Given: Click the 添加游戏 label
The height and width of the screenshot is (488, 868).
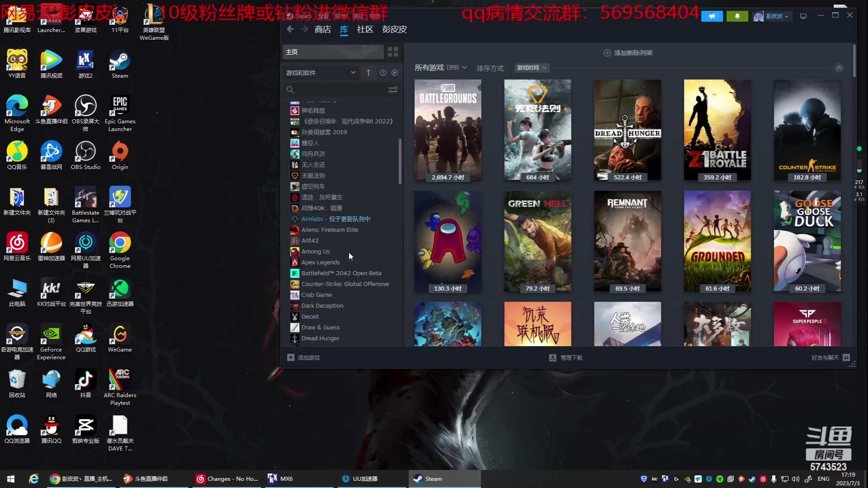Looking at the screenshot, I should (x=309, y=357).
